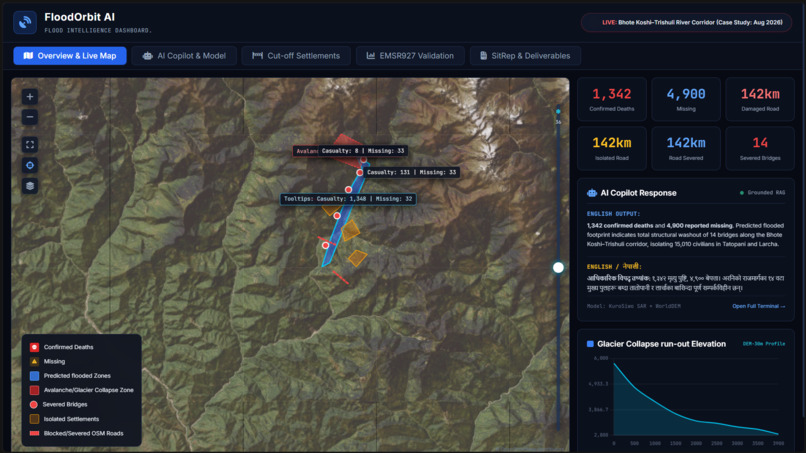Click the locate/recenter target icon
Image resolution: width=806 pixels, height=453 pixels.
[x=30, y=165]
